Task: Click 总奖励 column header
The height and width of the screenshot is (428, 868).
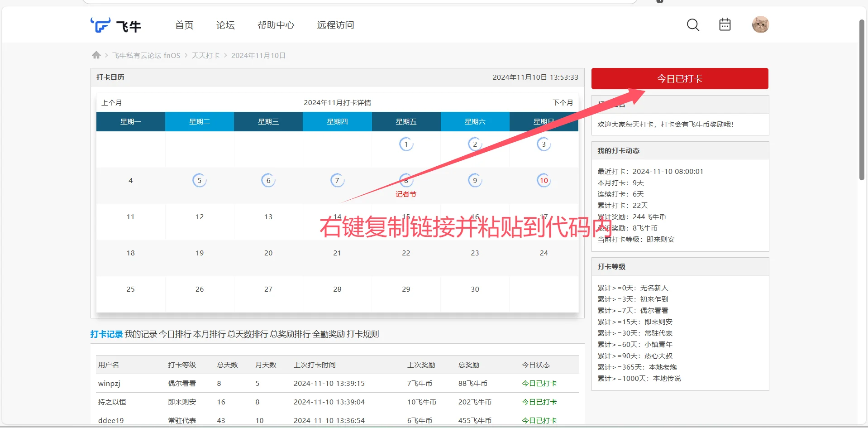Action: click(469, 365)
